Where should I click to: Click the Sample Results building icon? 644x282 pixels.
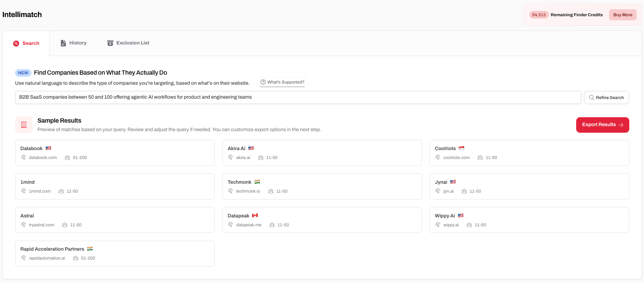[24, 125]
